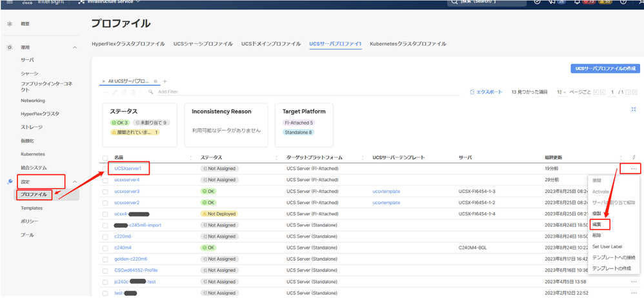
Task: Click the tag icon in toolbar
Action: pyautogui.click(x=124, y=92)
